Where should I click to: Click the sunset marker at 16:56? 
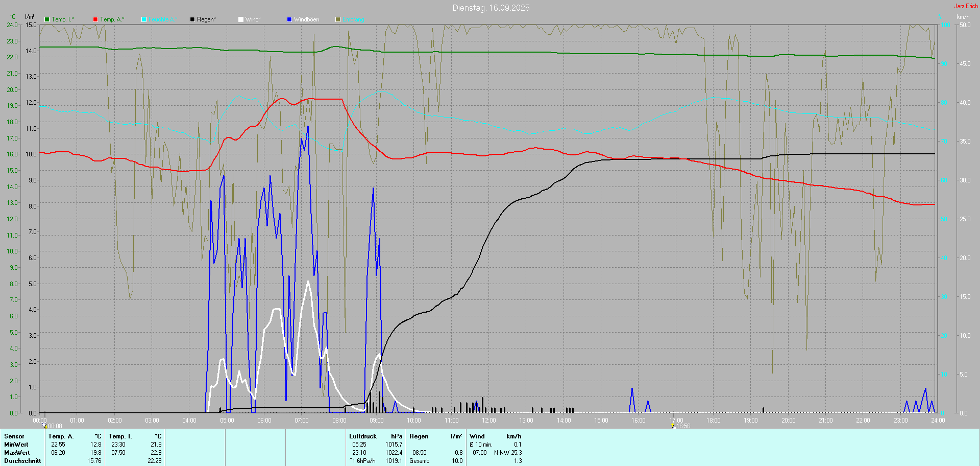673,426
